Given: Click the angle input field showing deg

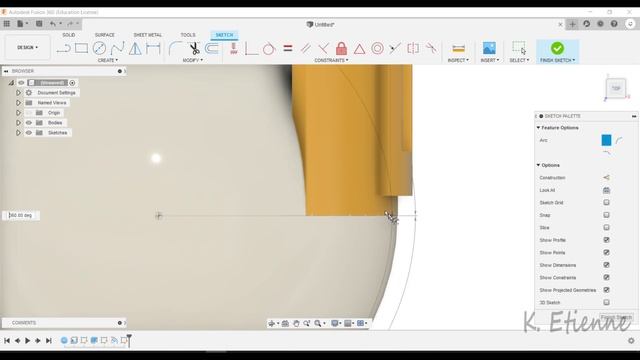Looking at the screenshot, I should pos(22,215).
